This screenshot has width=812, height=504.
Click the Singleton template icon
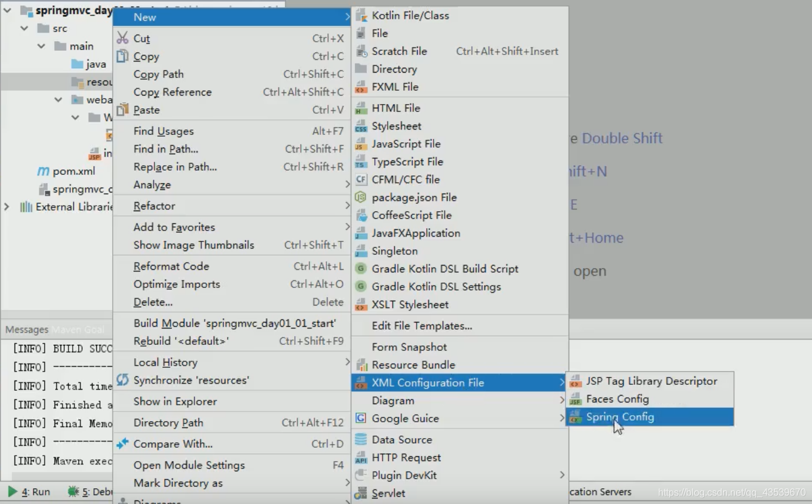coord(361,251)
